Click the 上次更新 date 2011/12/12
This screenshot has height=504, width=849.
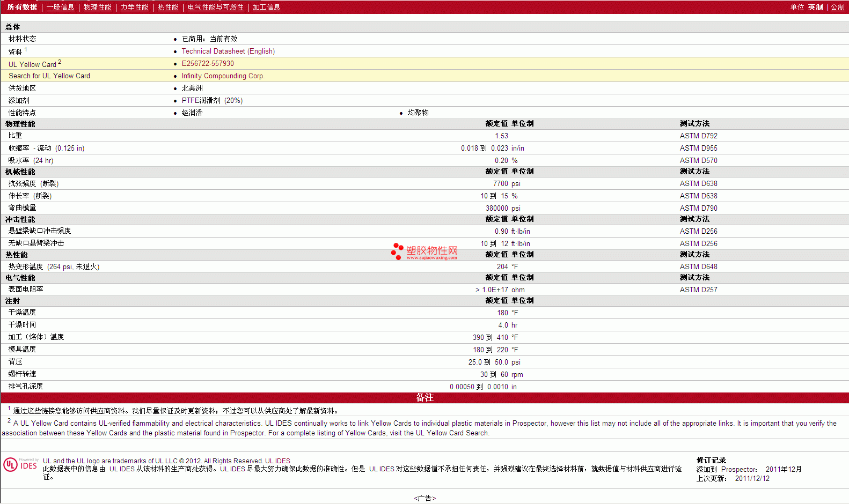point(752,478)
